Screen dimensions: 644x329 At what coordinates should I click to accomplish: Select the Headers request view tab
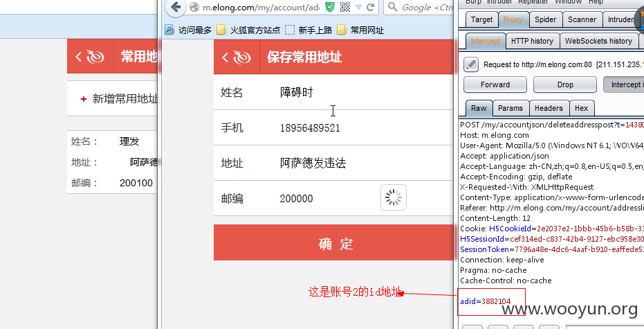click(x=549, y=108)
